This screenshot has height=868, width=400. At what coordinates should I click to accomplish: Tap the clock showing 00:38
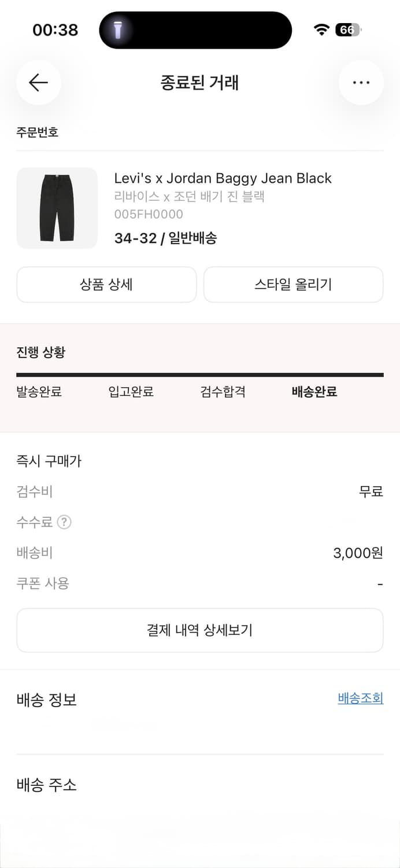tap(56, 30)
